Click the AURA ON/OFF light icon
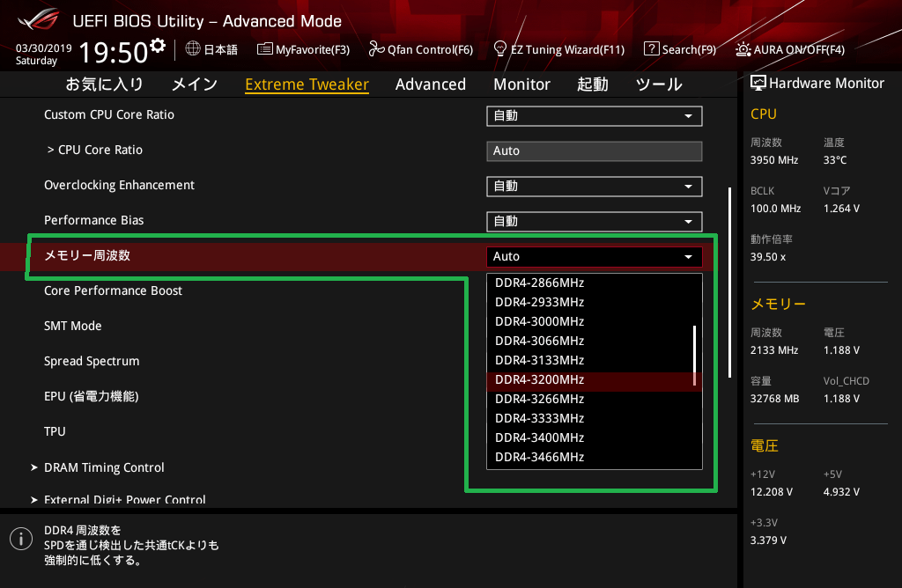Viewport: 902px width, 588px height. pyautogui.click(x=743, y=49)
